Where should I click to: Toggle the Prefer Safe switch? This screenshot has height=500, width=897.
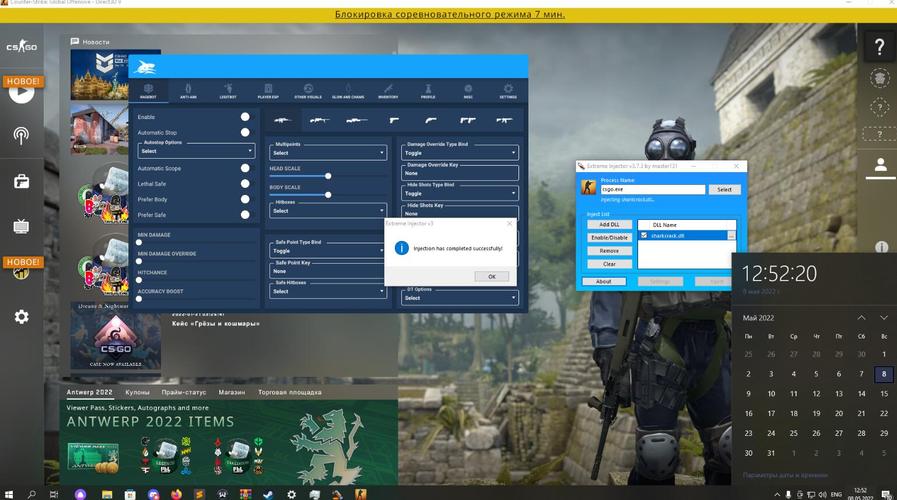click(x=245, y=215)
